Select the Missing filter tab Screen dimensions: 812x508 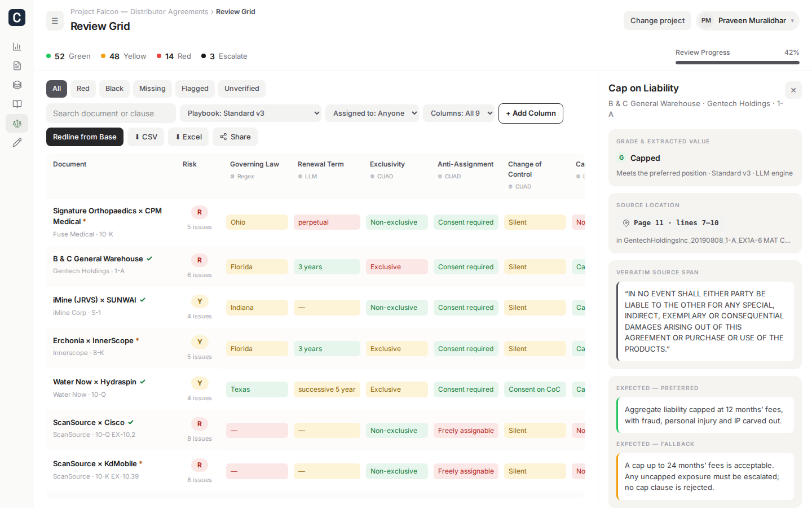tap(152, 89)
